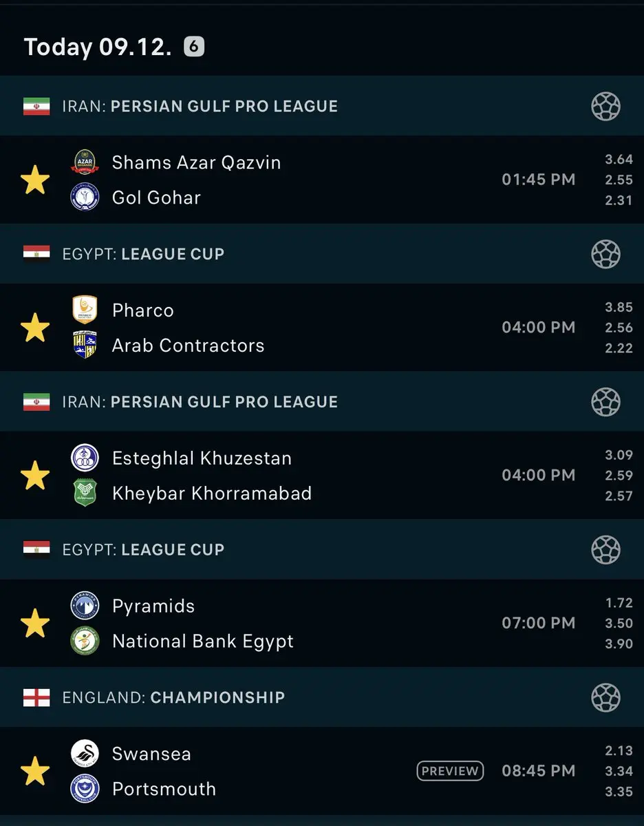Click the Shams Azar Qazvin team logo

(85, 162)
